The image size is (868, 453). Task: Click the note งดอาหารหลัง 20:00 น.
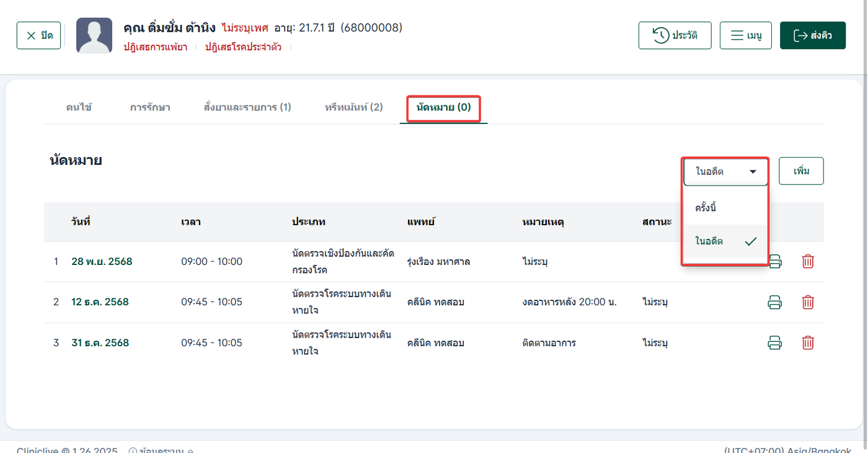click(x=570, y=302)
